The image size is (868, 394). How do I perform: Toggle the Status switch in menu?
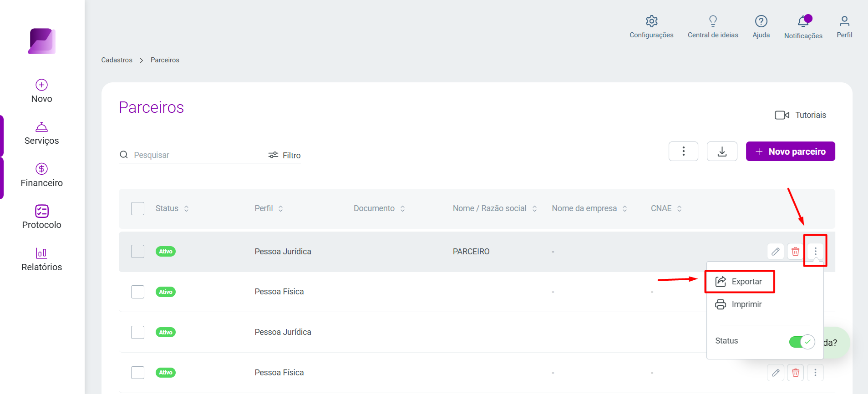pos(802,342)
